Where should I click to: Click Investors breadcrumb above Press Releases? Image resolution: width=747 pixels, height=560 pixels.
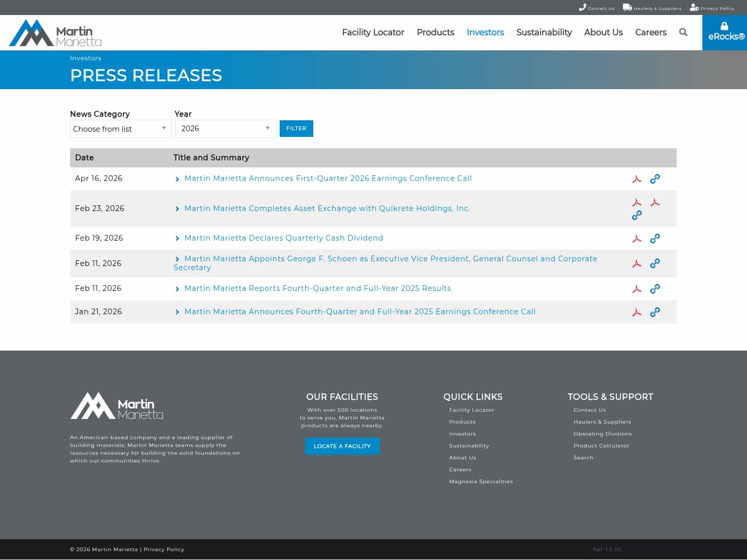click(x=86, y=58)
